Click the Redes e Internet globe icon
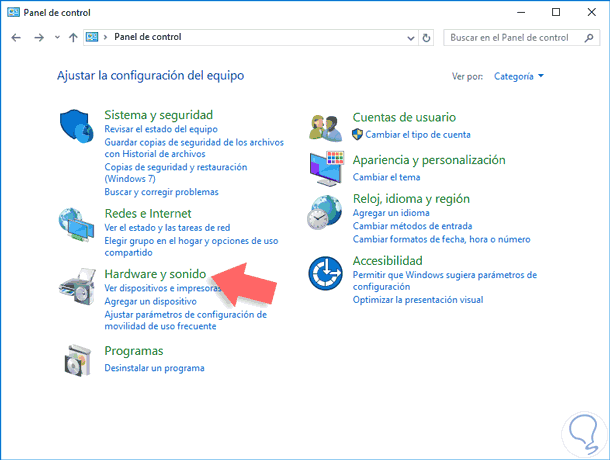610x460 pixels. point(77,225)
